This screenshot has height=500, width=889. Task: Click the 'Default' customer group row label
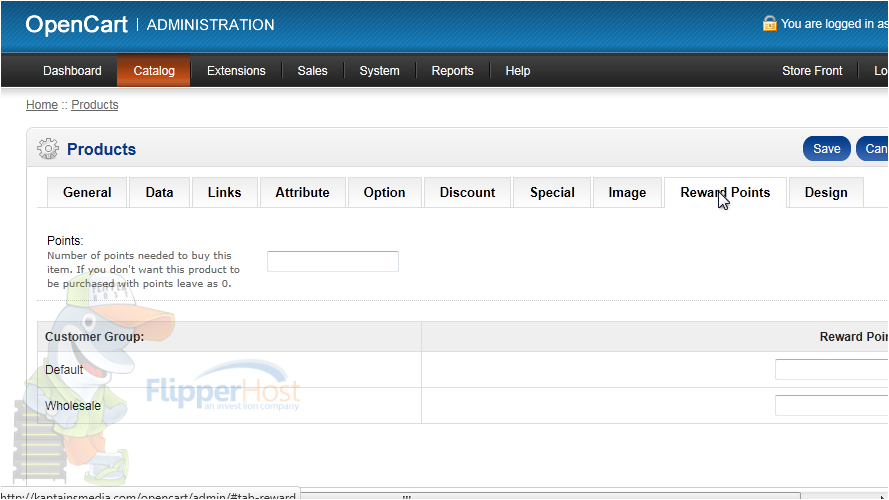[x=64, y=370]
